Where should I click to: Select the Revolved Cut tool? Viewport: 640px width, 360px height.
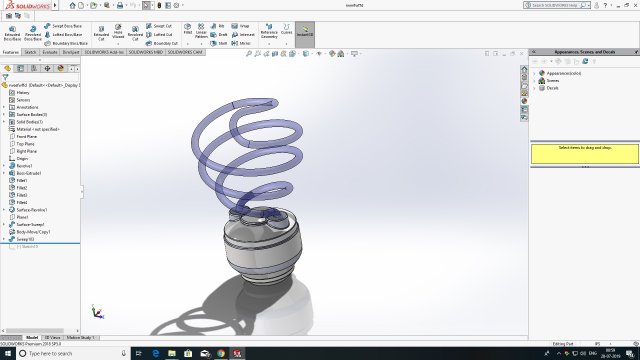click(x=135, y=33)
